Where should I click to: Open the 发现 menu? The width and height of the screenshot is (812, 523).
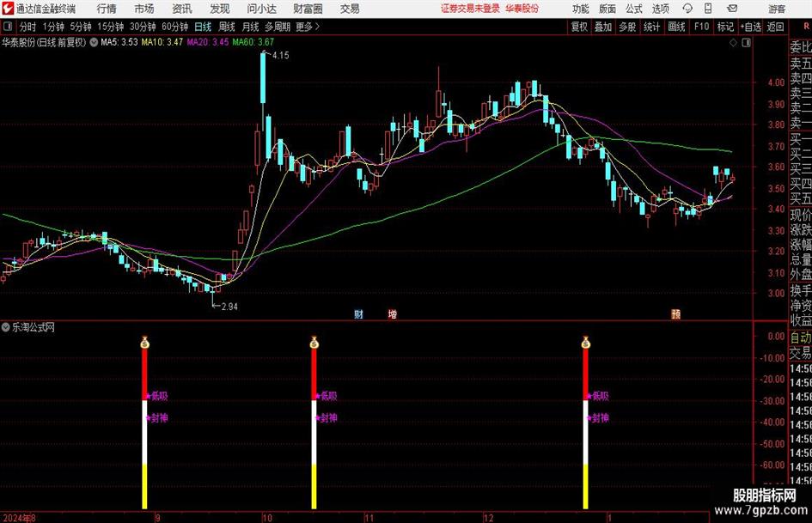pyautogui.click(x=220, y=9)
